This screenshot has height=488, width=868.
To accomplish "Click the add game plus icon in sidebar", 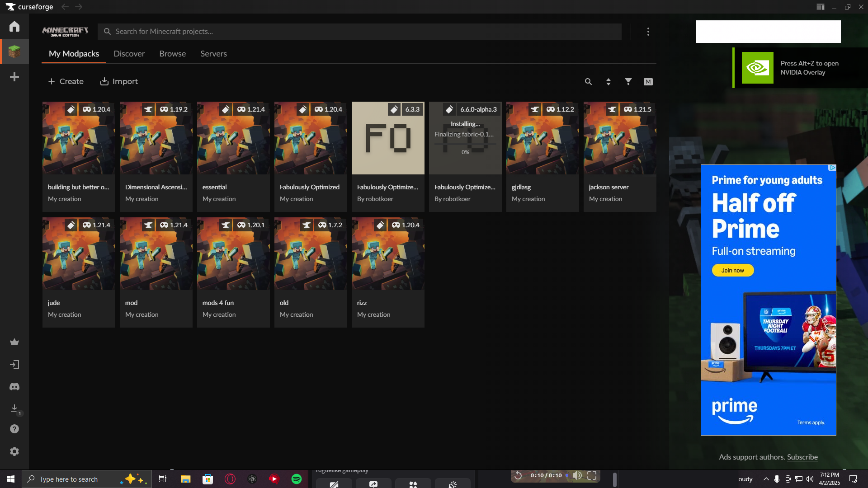I will 14,77.
